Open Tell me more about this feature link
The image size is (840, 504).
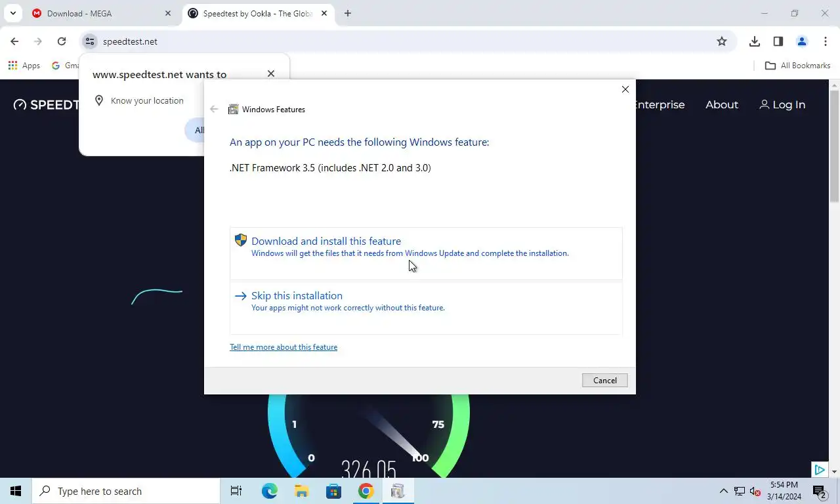pyautogui.click(x=283, y=347)
